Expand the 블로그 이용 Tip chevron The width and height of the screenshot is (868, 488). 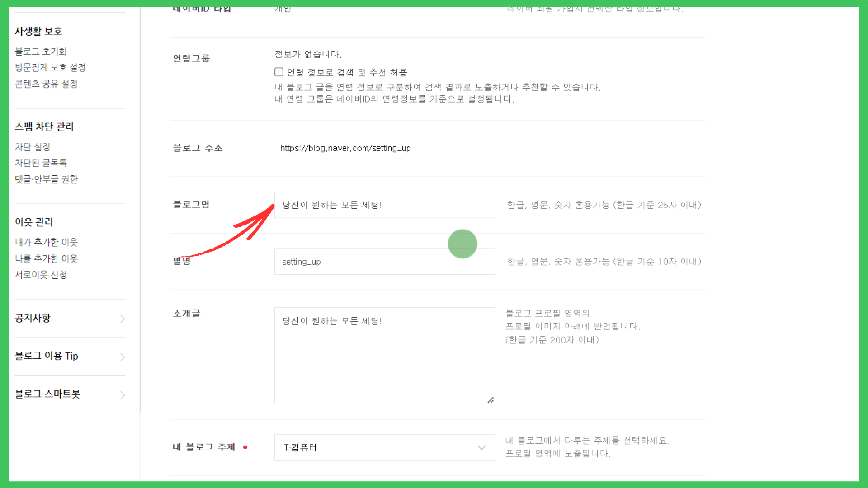click(x=122, y=357)
